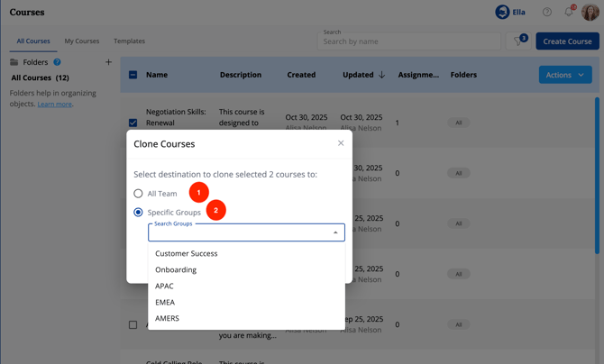Uncheck the Negotiation Skills course checkbox
The height and width of the screenshot is (364, 604).
133,123
